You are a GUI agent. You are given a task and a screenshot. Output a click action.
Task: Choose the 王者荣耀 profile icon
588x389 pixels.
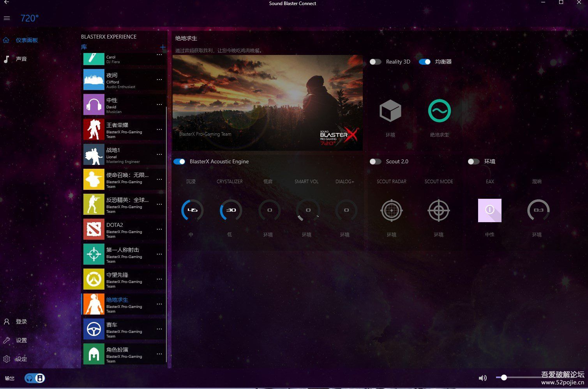94,129
